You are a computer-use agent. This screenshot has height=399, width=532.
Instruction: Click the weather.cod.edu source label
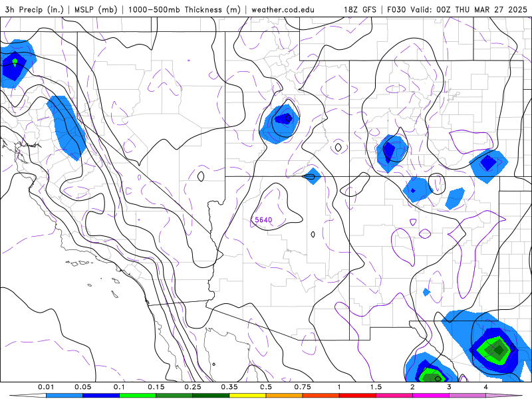point(283,9)
